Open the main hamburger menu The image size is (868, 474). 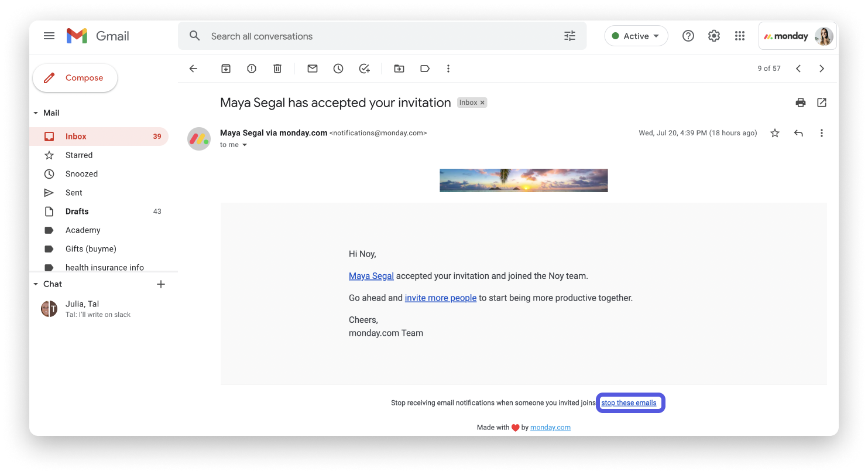click(49, 36)
